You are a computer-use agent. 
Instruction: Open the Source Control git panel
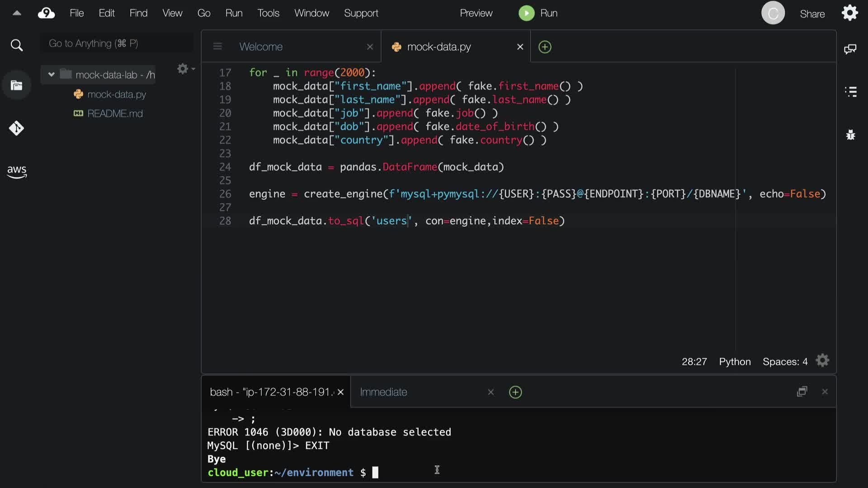click(17, 128)
